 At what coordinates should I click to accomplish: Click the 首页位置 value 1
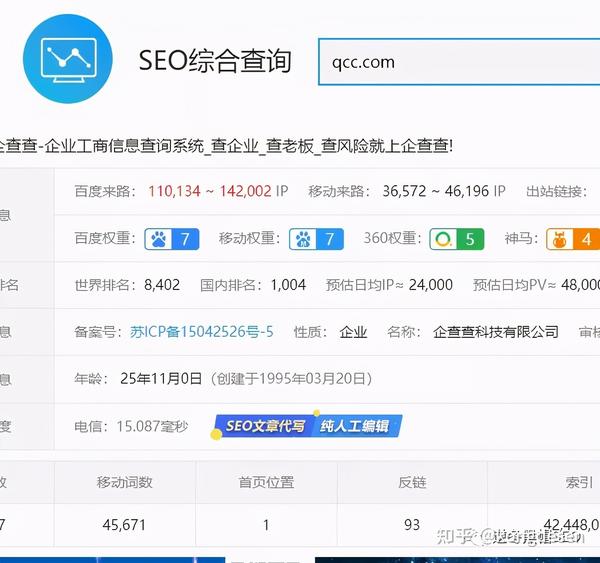266,525
